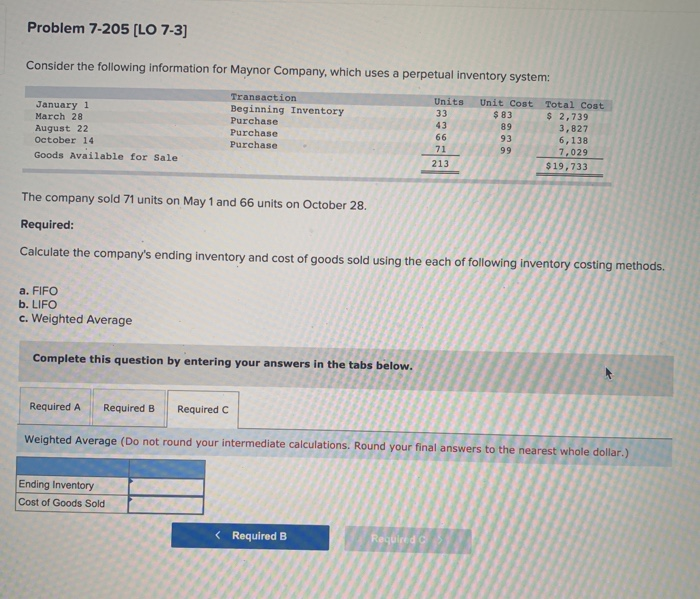Click the sentence about units sold on May 1

194,201
